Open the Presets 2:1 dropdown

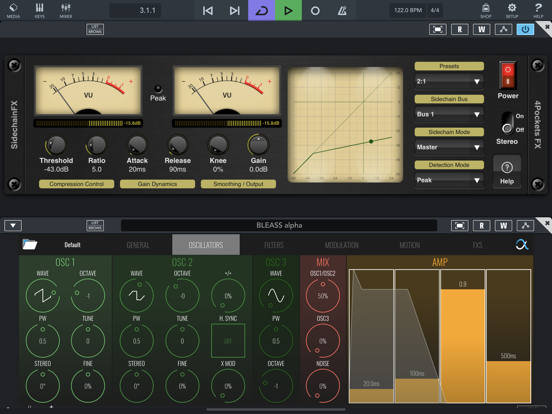click(449, 81)
